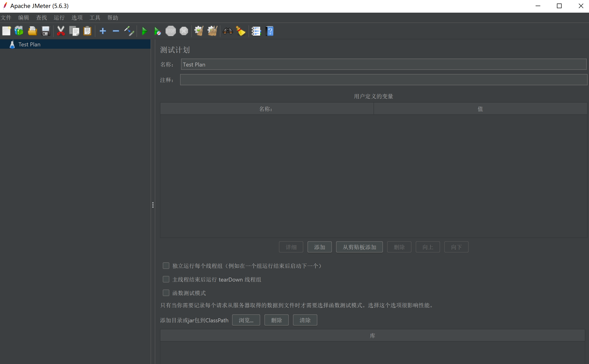Select the Test Plan tree node
Screen dimensions: 589x364
click(x=75, y=44)
